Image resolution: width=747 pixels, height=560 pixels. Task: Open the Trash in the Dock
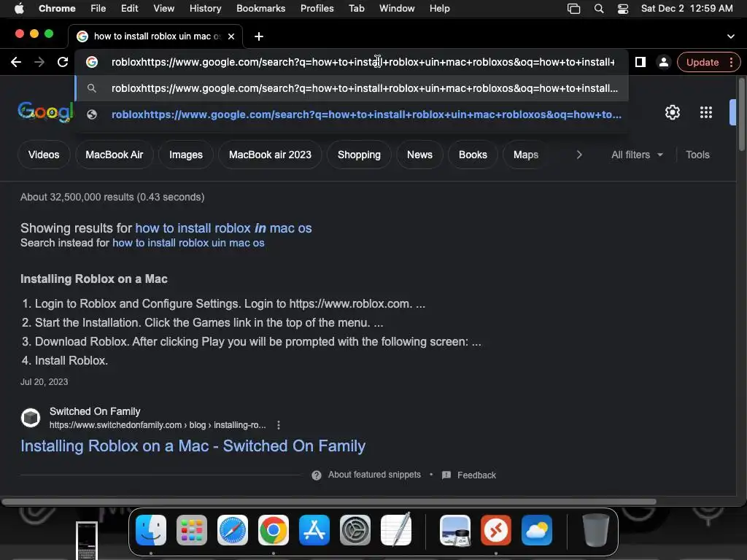(x=595, y=530)
